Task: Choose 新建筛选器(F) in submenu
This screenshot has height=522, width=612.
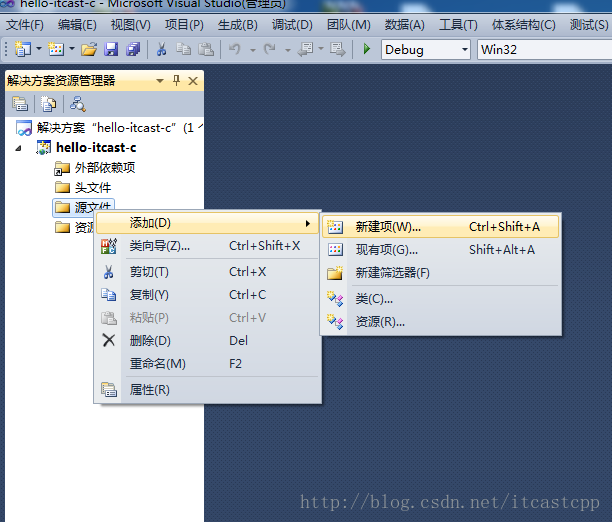Action: pos(441,273)
